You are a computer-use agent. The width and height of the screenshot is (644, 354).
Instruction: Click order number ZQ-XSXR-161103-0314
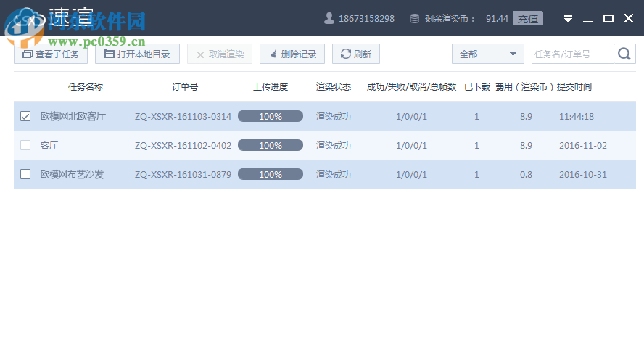183,117
